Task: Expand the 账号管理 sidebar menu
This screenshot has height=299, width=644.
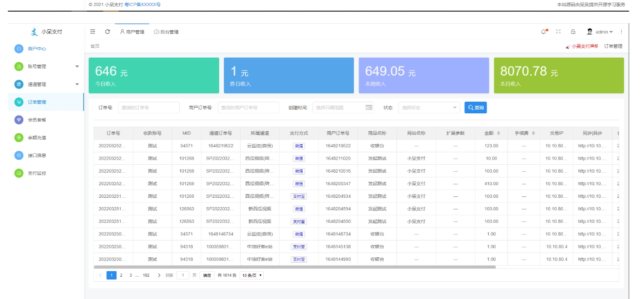Action: click(x=38, y=66)
